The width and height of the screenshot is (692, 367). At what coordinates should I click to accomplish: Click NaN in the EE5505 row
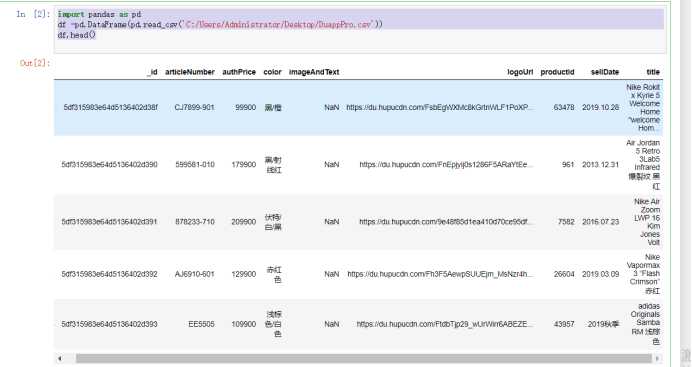331,324
